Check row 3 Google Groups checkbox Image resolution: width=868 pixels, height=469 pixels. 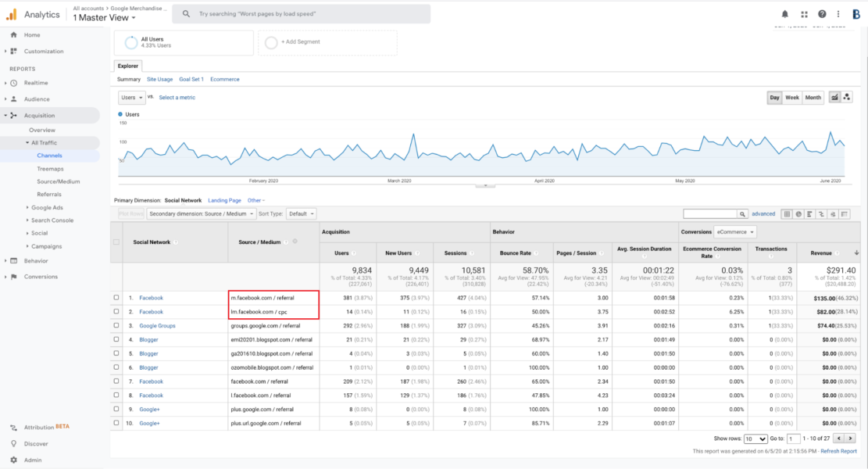(116, 325)
